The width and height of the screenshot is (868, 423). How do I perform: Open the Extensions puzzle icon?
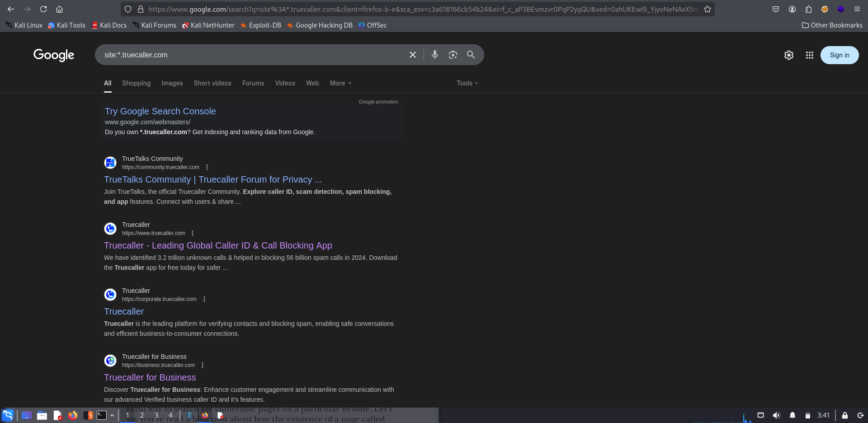tap(808, 9)
